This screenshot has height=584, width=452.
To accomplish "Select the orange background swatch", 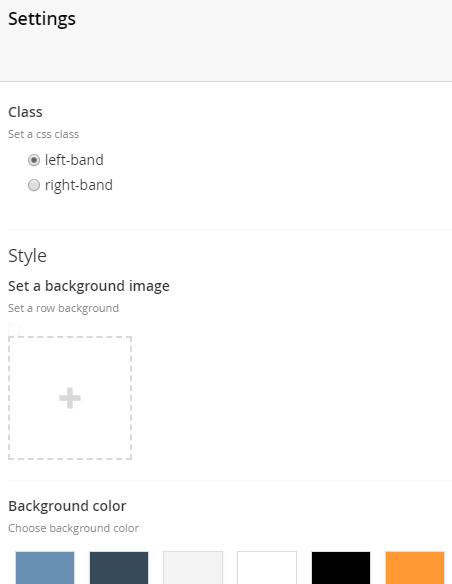I will (415, 568).
